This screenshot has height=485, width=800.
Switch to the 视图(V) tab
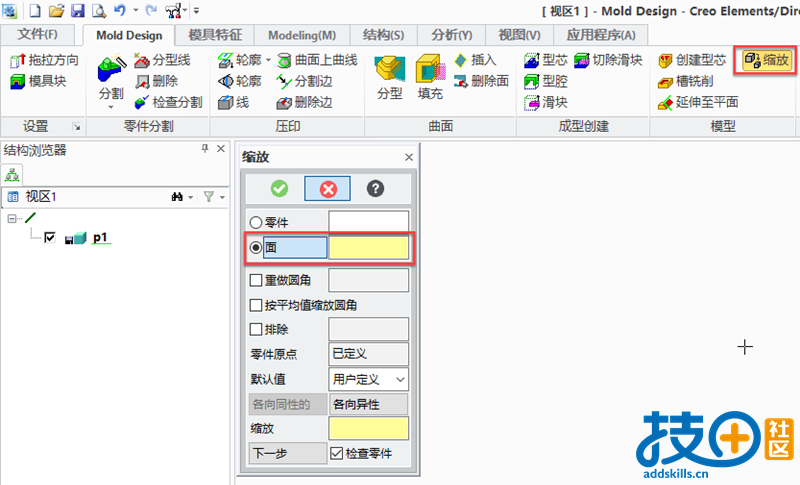tap(519, 35)
